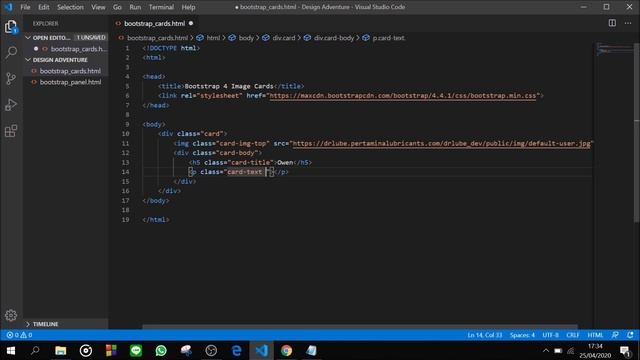Image resolution: width=640 pixels, height=360 pixels.
Task: Open the action center notification icon
Action: [624, 351]
